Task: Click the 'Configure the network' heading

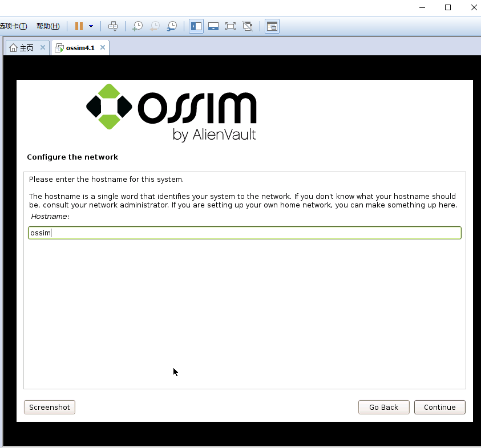Action: [72, 157]
